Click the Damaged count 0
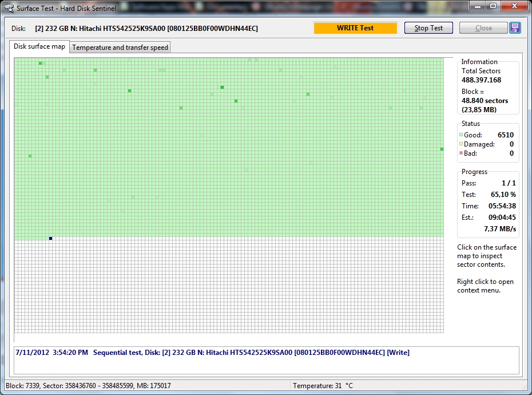 [511, 144]
